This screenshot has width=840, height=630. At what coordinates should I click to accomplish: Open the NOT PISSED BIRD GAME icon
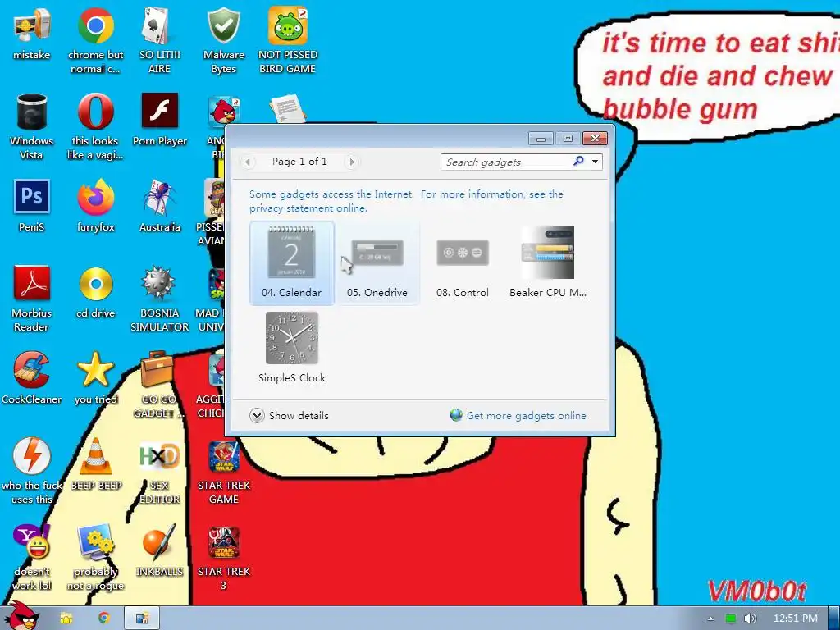point(288,41)
